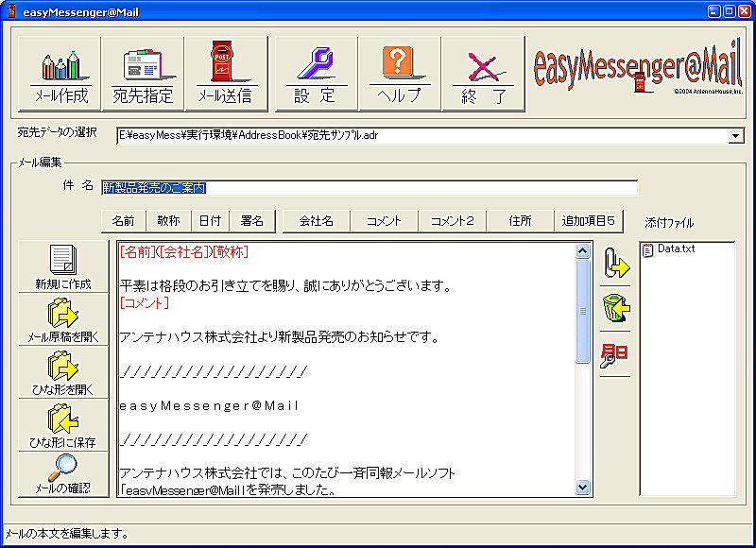756x548 pixels.
Task: Click [敬称] tag in mail body
Action: (231, 251)
